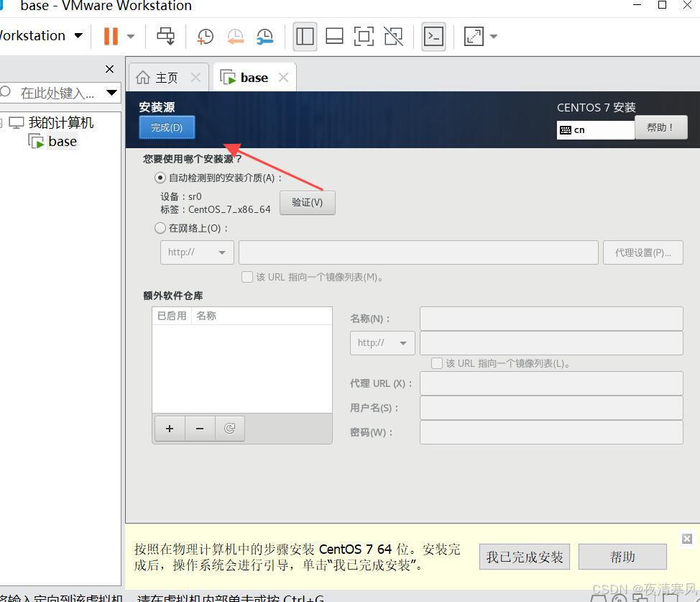Click the library search field
This screenshot has width=700, height=602.
[57, 93]
